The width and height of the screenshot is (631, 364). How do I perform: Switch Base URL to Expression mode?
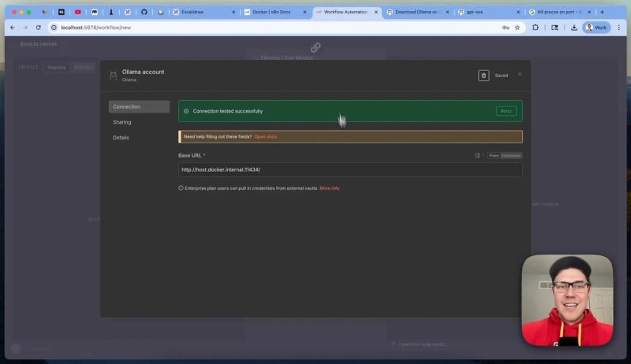pos(510,155)
